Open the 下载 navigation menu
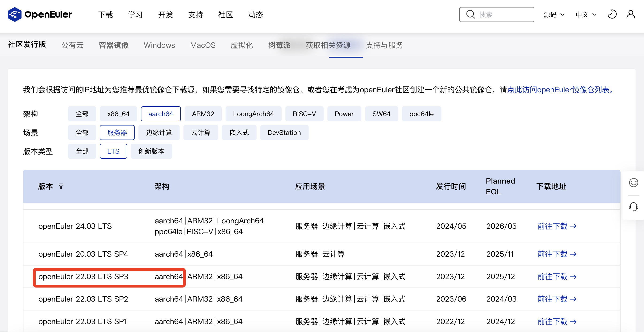The width and height of the screenshot is (644, 332). click(x=105, y=15)
